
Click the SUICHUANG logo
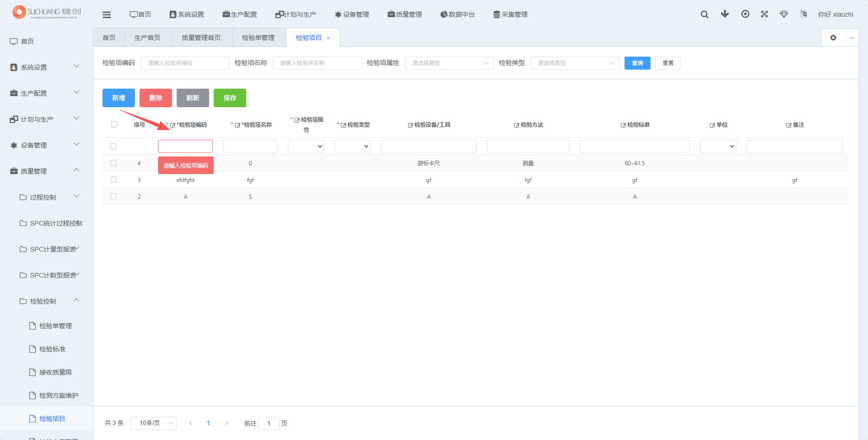tap(47, 12)
